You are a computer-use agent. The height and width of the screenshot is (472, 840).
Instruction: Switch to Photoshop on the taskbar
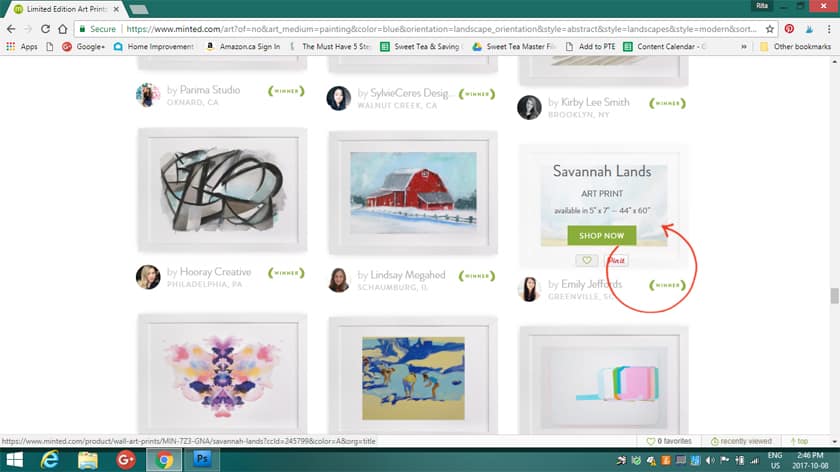pyautogui.click(x=202, y=460)
